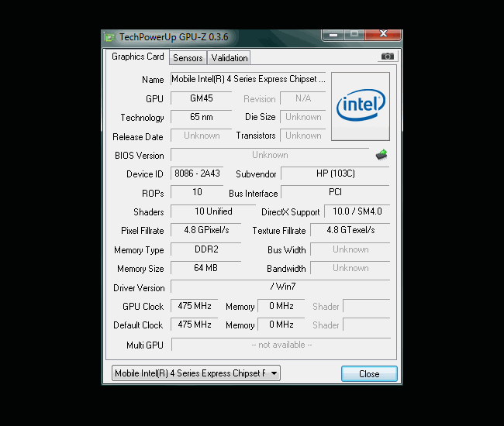Image resolution: width=504 pixels, height=426 pixels.
Task: Click Default Clock row Memory 0 MHz field
Action: point(281,325)
